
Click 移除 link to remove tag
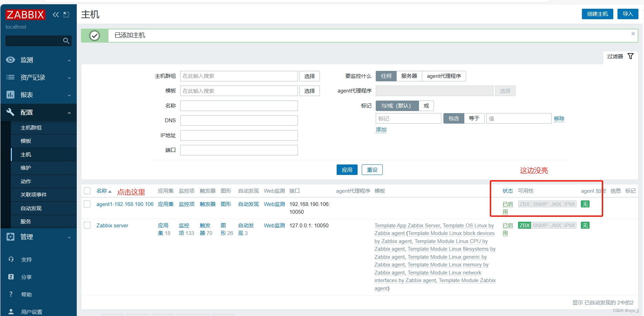[x=559, y=119]
